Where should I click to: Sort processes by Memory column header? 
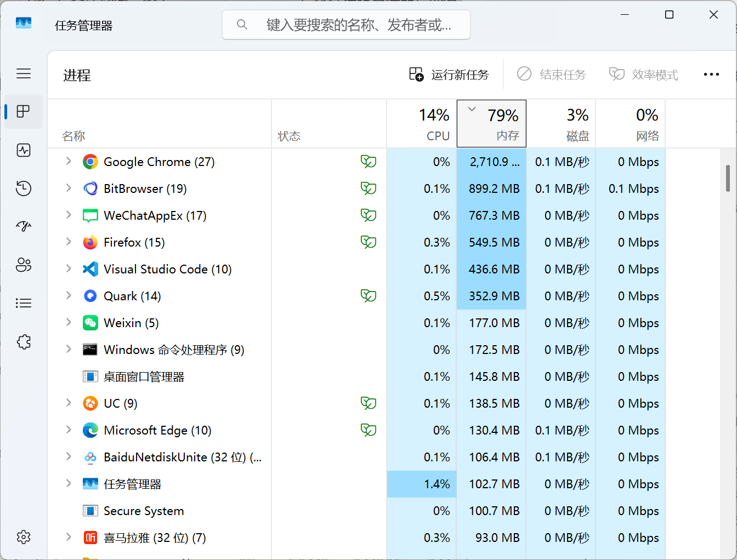pyautogui.click(x=491, y=124)
